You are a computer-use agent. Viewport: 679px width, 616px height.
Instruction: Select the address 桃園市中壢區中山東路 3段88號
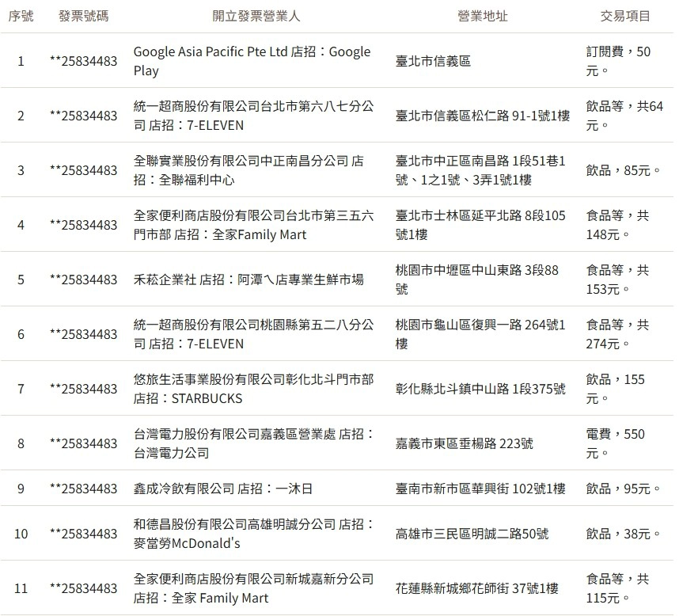tap(476, 279)
